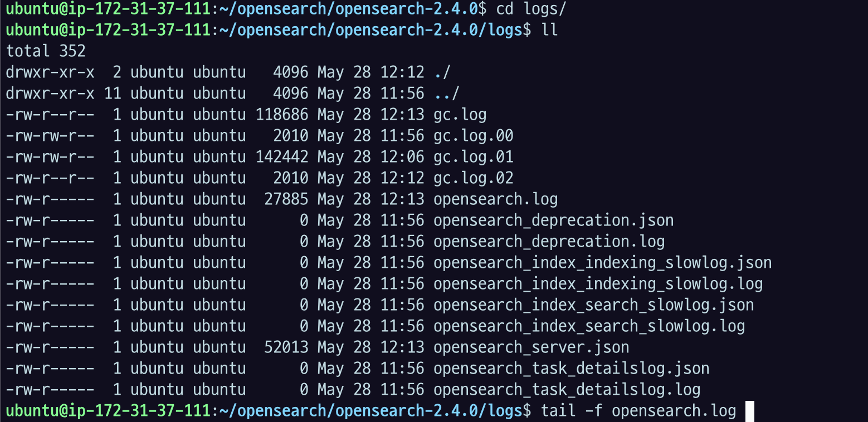Click the current directory ./ entry
The image size is (868, 422).
442,72
